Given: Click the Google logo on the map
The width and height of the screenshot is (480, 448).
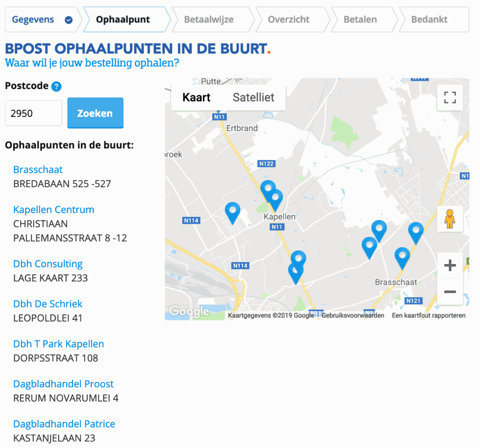Looking at the screenshot, I should click(x=189, y=311).
